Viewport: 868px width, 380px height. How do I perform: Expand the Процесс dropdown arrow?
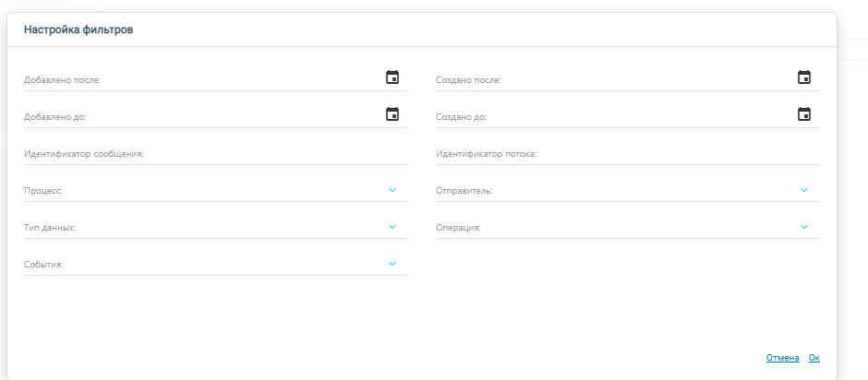point(392,190)
